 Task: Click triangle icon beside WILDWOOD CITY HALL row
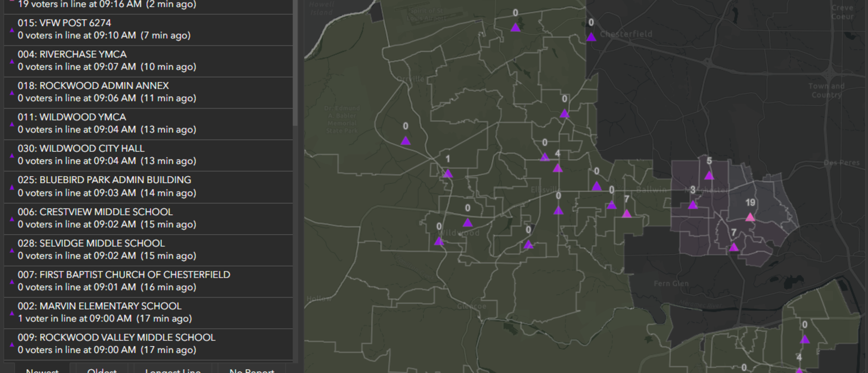coord(12,156)
